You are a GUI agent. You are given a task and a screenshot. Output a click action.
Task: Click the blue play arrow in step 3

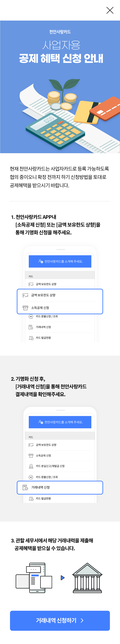pyautogui.click(x=62, y=578)
